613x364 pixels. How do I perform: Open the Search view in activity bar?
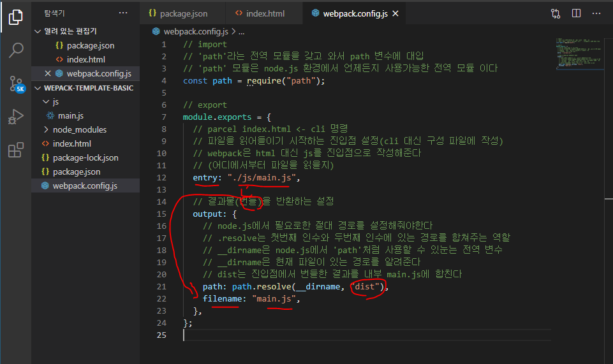[16, 50]
